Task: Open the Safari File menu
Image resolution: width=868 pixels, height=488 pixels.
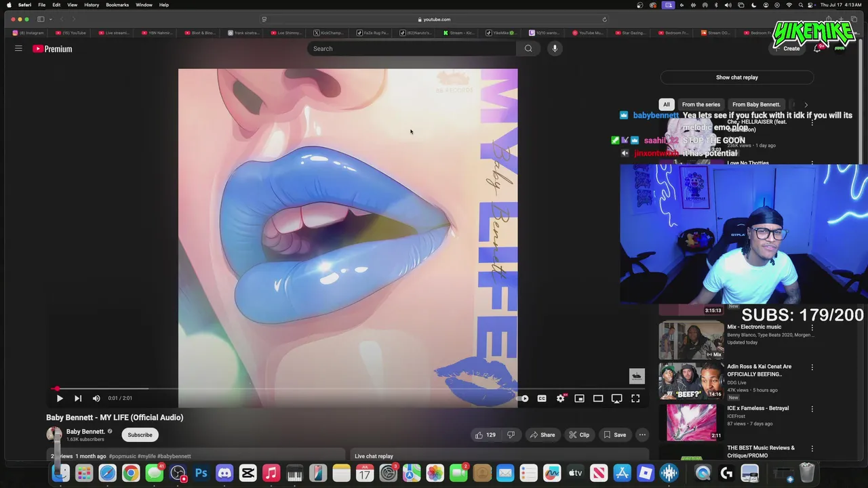Action: point(41,5)
